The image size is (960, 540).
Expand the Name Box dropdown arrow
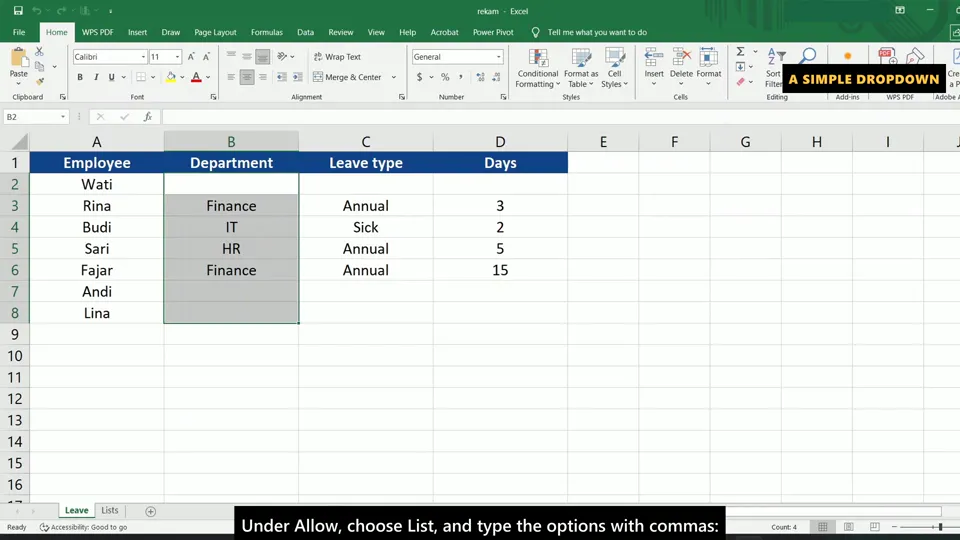tap(62, 116)
